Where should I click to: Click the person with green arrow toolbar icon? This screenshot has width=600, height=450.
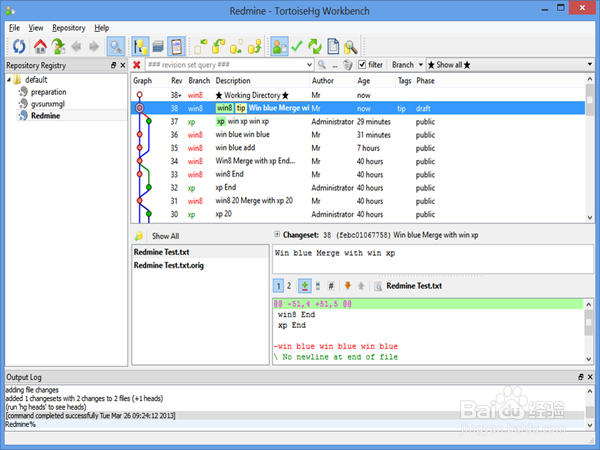point(58,47)
